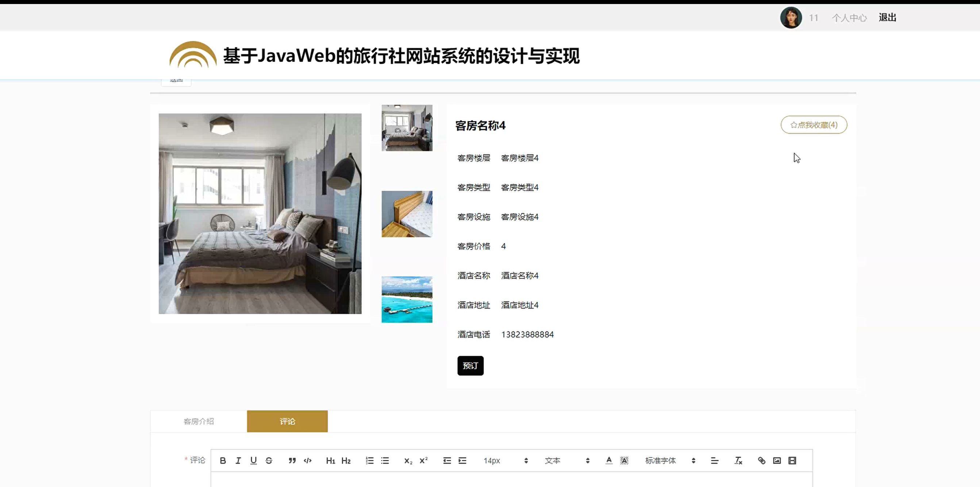Select the 评论 tab
This screenshot has height=487, width=980.
point(287,421)
